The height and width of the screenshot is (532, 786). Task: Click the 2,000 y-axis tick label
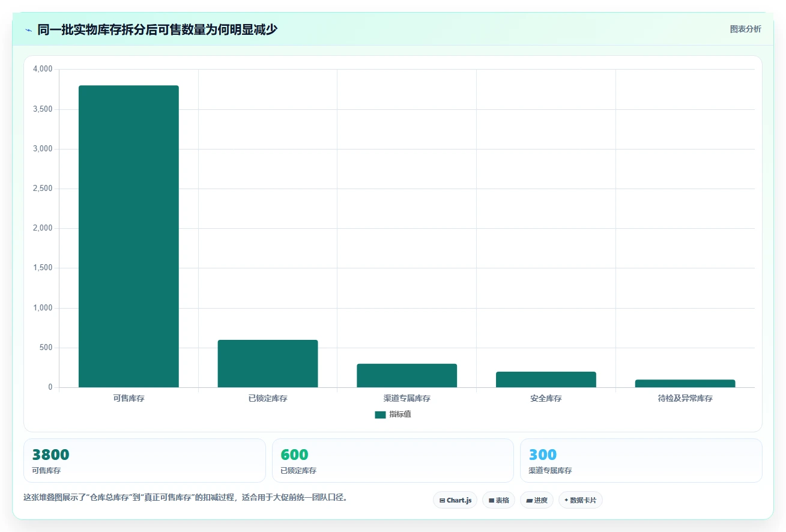click(42, 228)
